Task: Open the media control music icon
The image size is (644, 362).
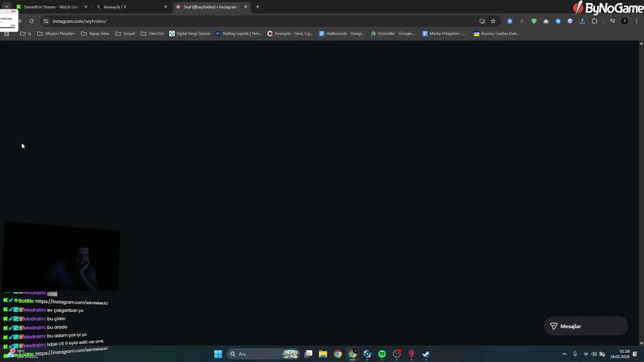Action: pyautogui.click(x=612, y=21)
